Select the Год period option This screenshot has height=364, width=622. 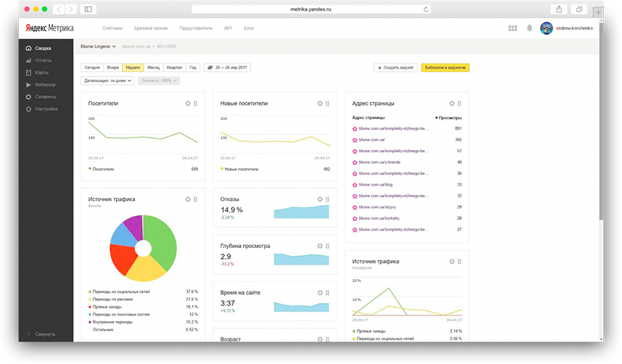193,68
